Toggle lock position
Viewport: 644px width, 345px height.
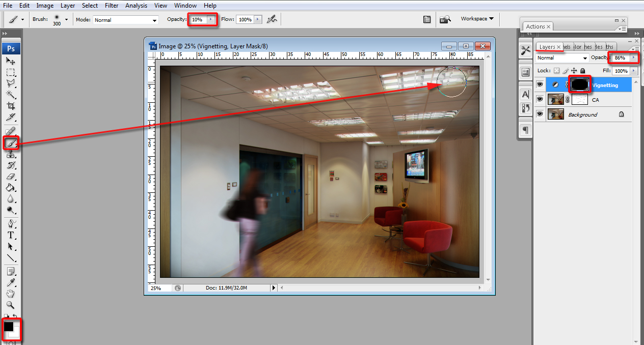574,71
